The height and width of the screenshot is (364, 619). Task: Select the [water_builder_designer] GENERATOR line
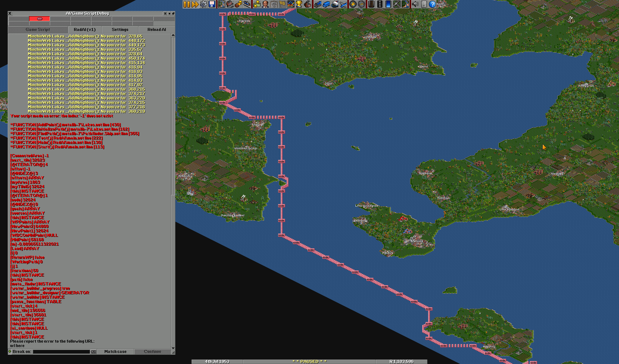pos(50,293)
